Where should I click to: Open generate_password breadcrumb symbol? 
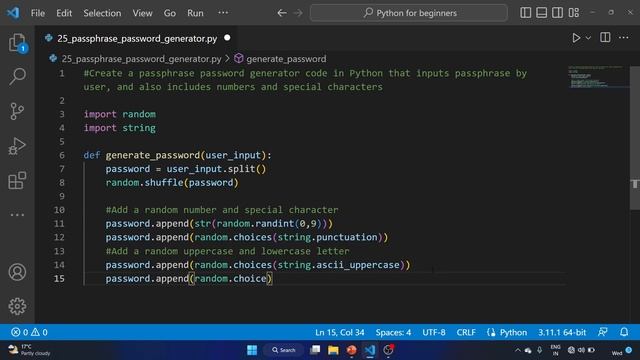(x=286, y=59)
